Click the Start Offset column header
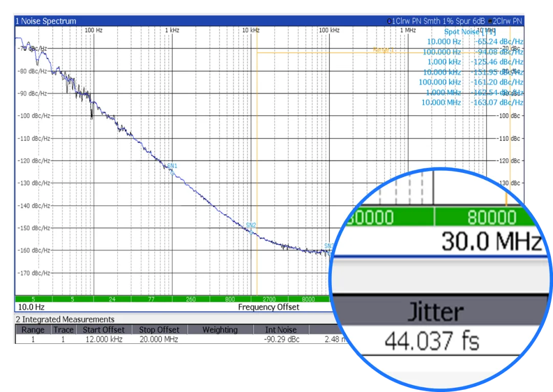Image resolution: width=553 pixels, height=392 pixels. tap(103, 330)
